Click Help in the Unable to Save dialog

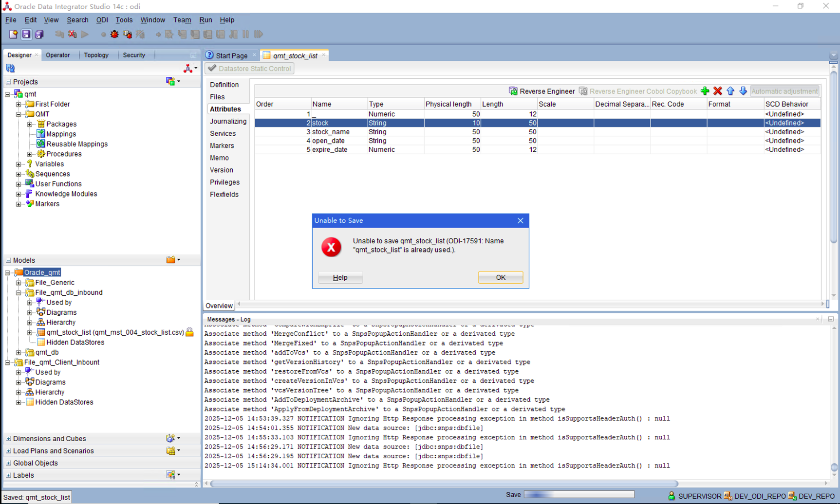point(340,277)
